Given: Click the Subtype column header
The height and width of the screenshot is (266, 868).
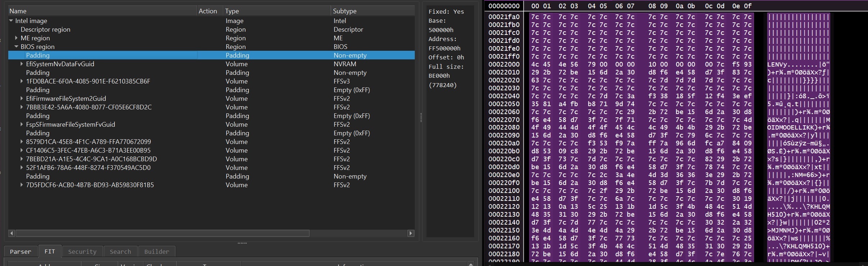Looking at the screenshot, I should pyautogui.click(x=345, y=11).
